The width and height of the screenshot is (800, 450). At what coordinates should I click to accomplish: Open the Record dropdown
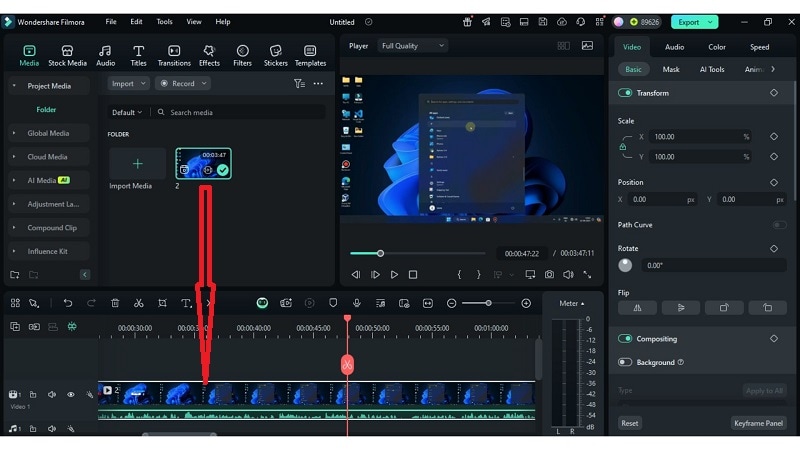[183, 84]
